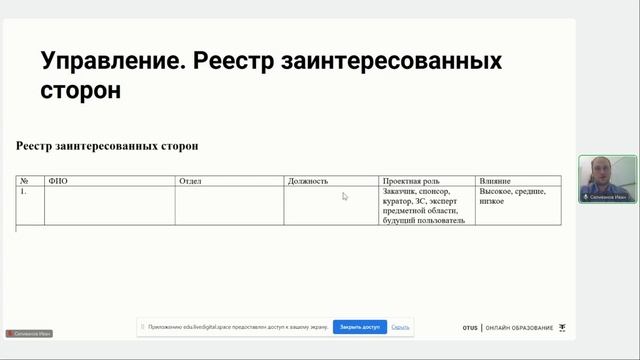Screen dimensions: 640x360
Task: Click the "Влияние" column header
Action: [518, 181]
